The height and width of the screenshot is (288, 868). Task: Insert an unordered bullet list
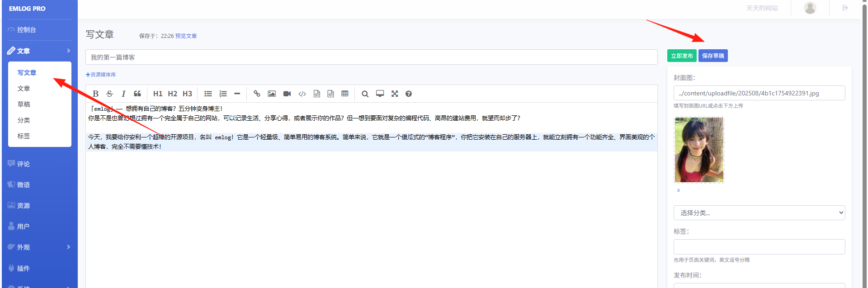pyautogui.click(x=208, y=94)
